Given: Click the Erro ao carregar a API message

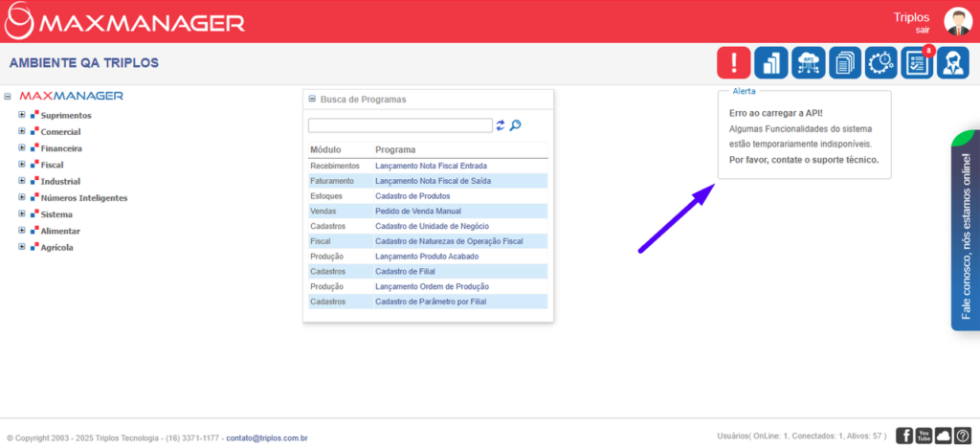Looking at the screenshot, I should pyautogui.click(x=776, y=113).
